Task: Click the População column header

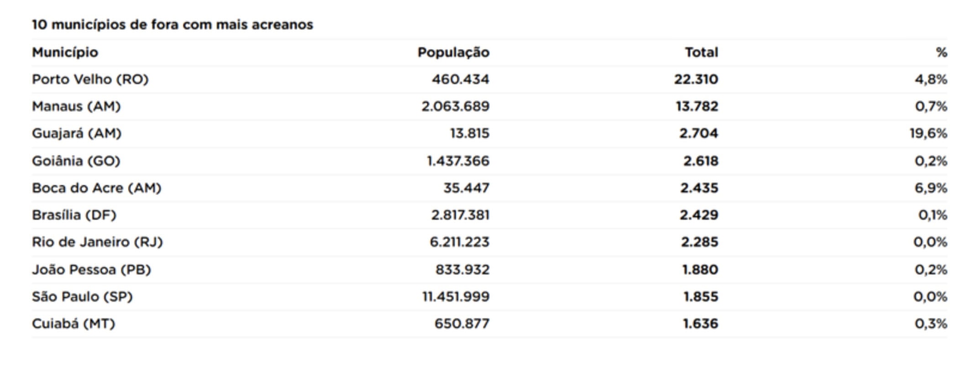Action: coord(453,53)
